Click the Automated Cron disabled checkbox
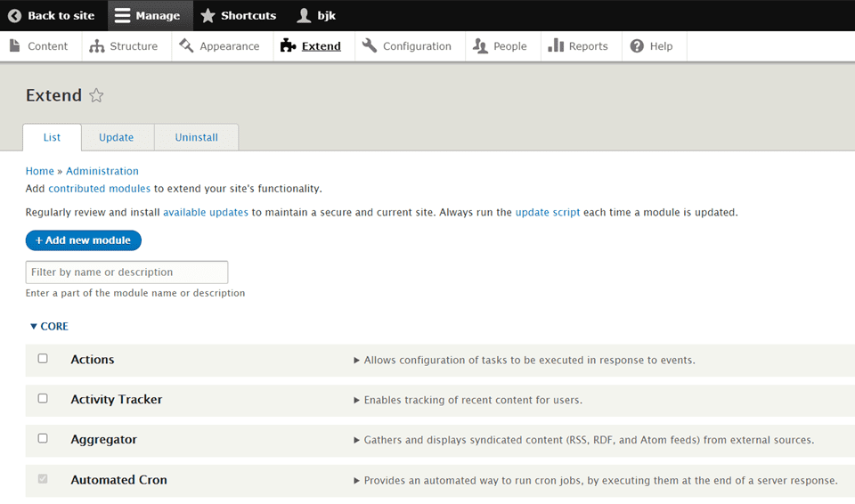The height and width of the screenshot is (504, 855). 43,478
